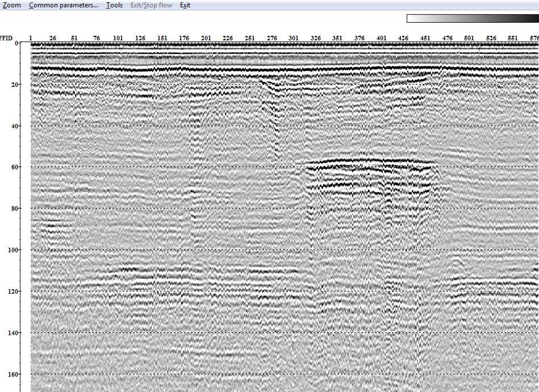Click FFID trace label 151

click(x=162, y=38)
